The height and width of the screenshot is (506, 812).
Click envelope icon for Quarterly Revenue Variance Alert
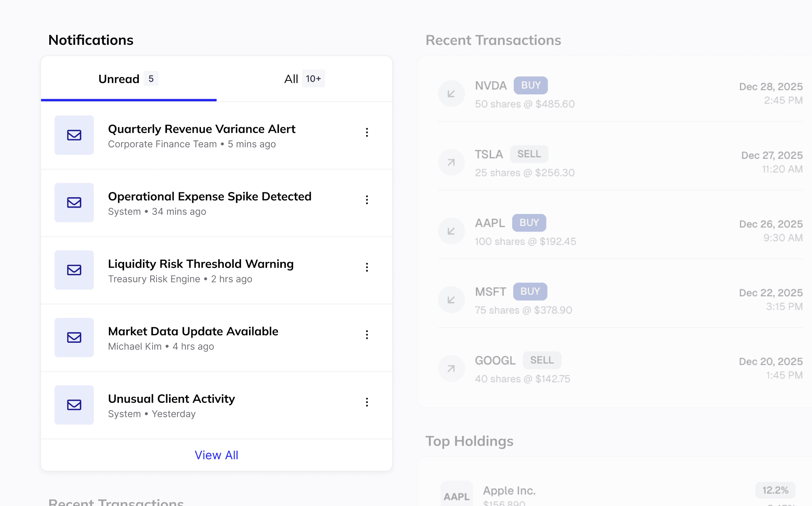tap(74, 135)
